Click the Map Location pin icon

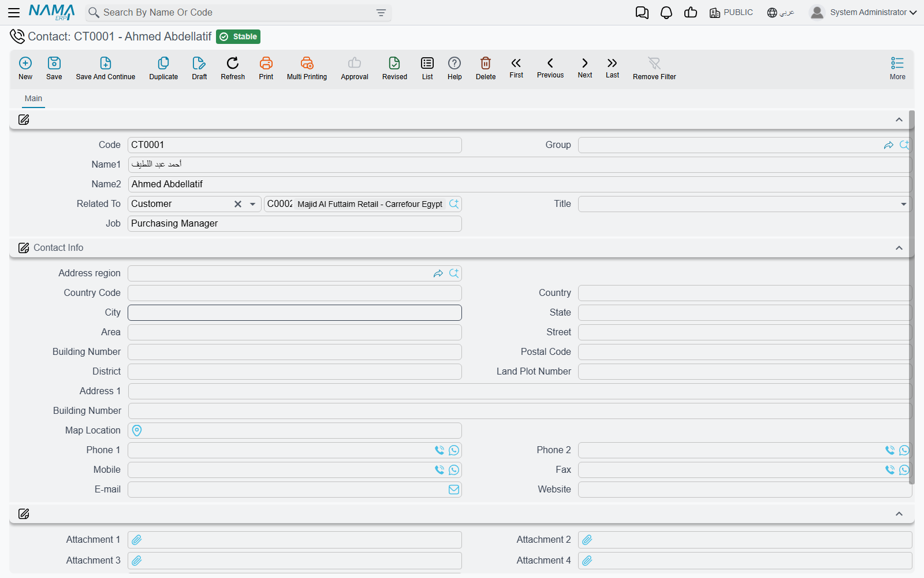click(x=137, y=431)
